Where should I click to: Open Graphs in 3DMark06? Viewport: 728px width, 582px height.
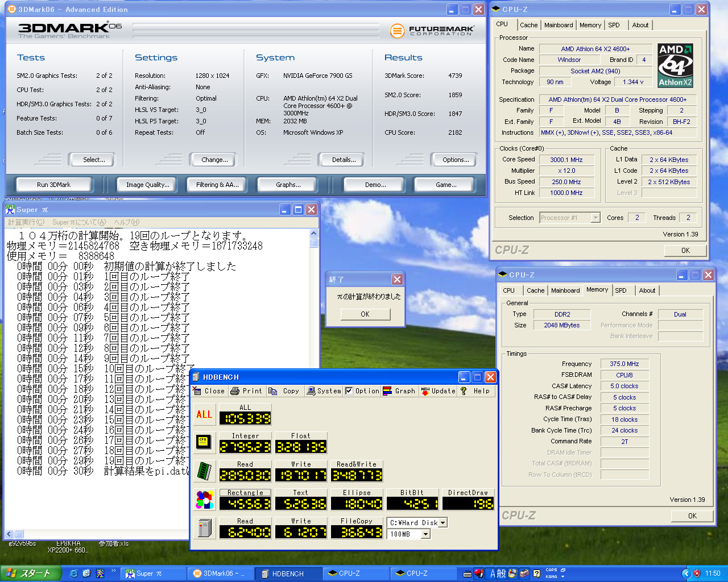tap(288, 185)
